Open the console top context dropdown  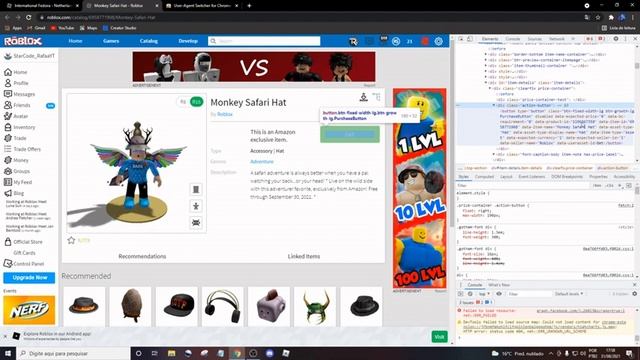coord(484,293)
